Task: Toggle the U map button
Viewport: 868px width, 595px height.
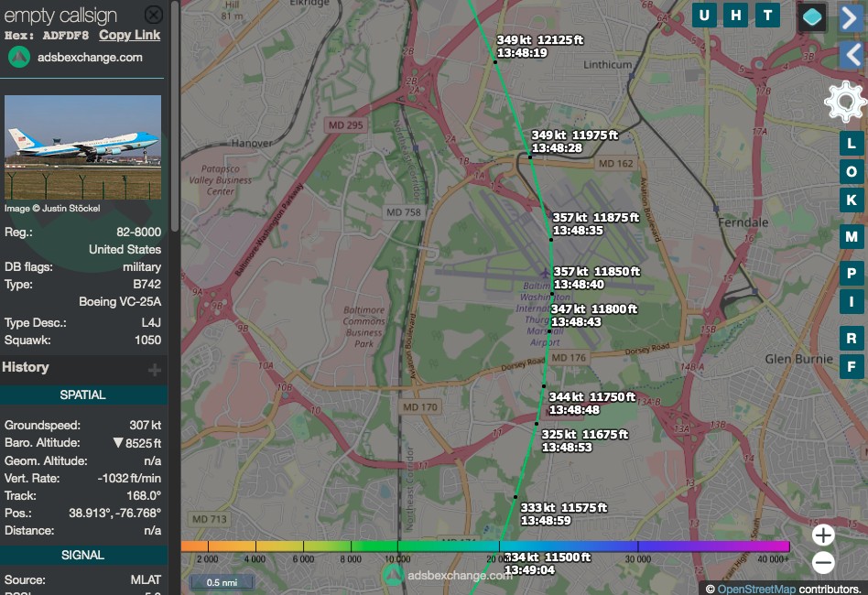Action: pyautogui.click(x=704, y=15)
